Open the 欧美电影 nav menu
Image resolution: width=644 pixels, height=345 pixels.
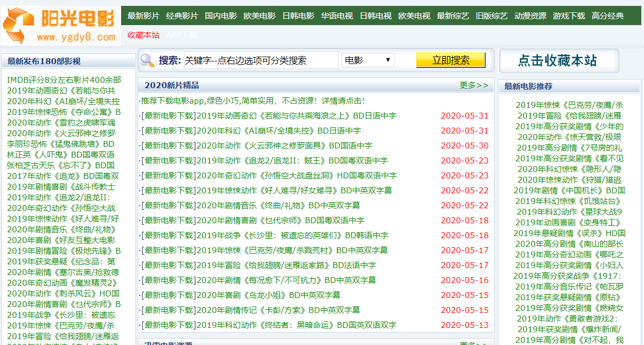point(259,15)
